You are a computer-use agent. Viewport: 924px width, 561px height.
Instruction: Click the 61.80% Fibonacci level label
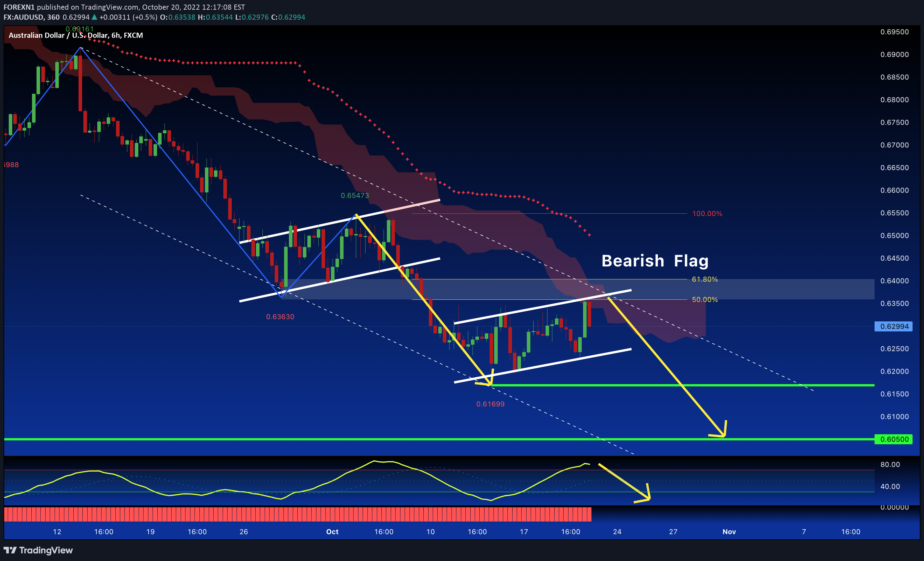(705, 279)
